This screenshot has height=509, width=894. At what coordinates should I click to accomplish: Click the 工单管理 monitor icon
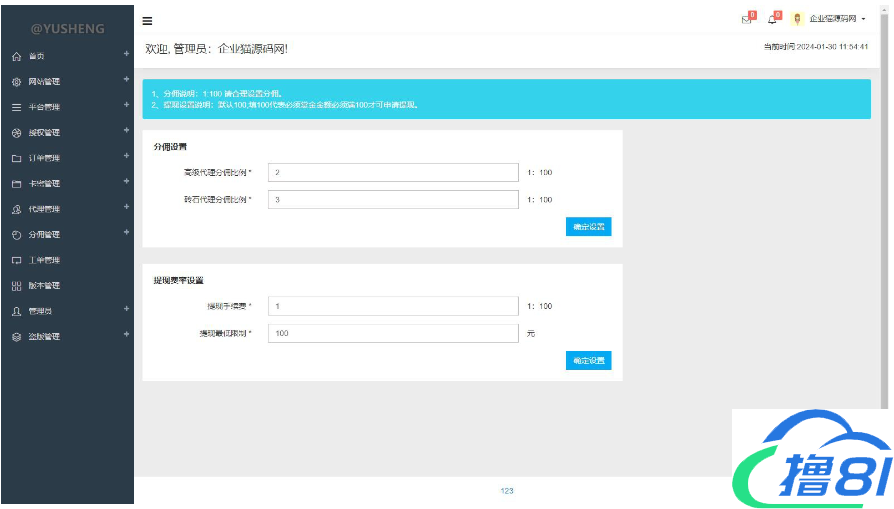[16, 260]
